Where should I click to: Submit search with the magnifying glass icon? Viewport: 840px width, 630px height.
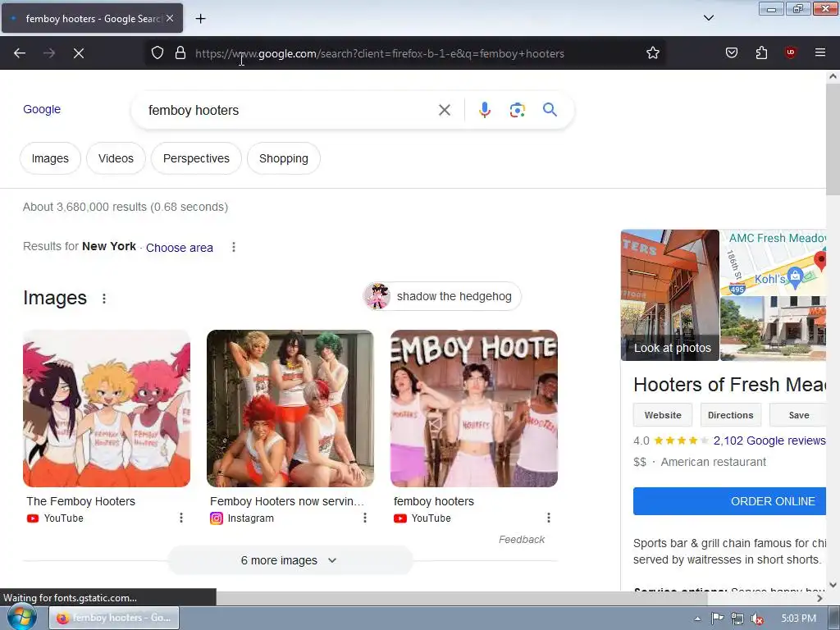pos(550,110)
